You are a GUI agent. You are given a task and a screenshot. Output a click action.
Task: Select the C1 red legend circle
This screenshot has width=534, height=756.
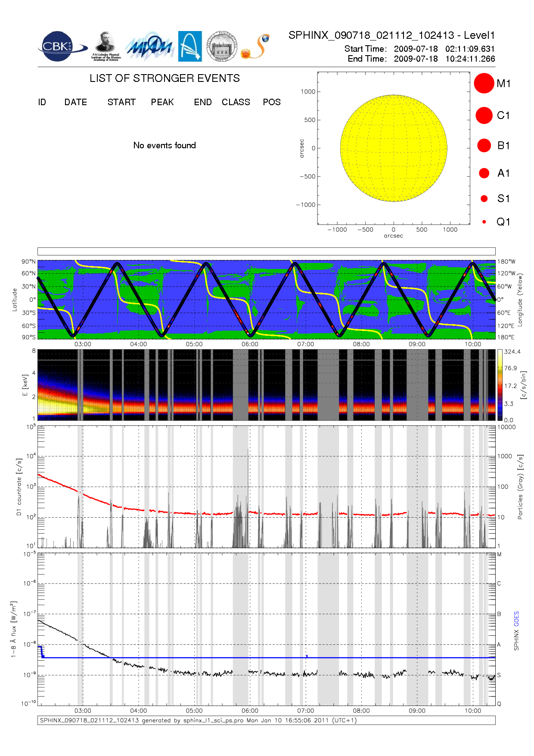[484, 116]
